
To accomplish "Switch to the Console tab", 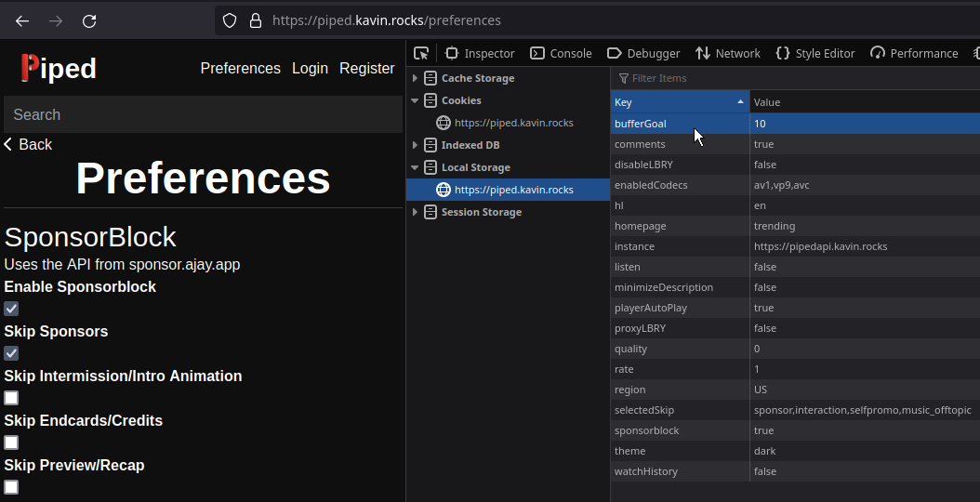I will 561,53.
